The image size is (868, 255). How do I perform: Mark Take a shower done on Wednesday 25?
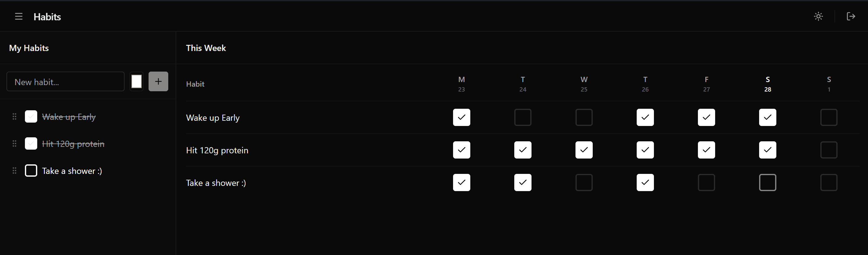point(584,182)
